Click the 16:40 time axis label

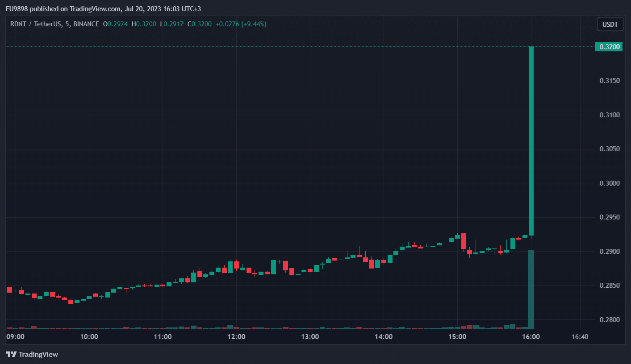tap(580, 337)
